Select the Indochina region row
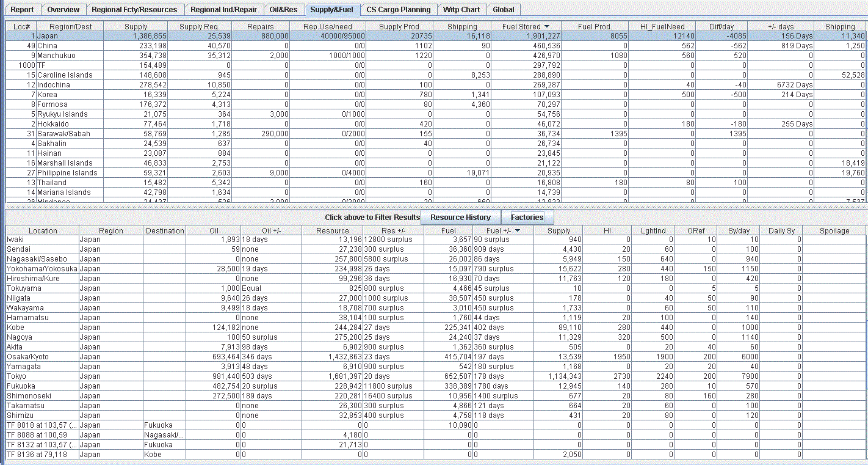The width and height of the screenshot is (868, 465). (436, 85)
